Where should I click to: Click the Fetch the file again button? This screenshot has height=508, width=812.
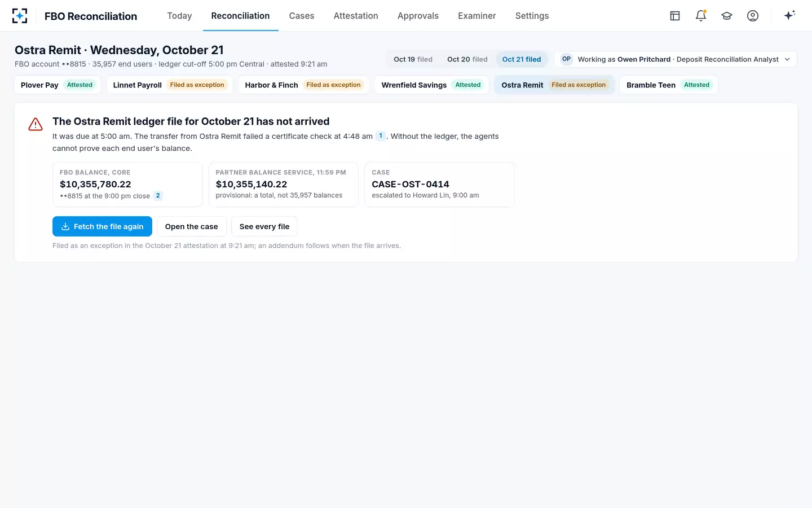point(102,226)
